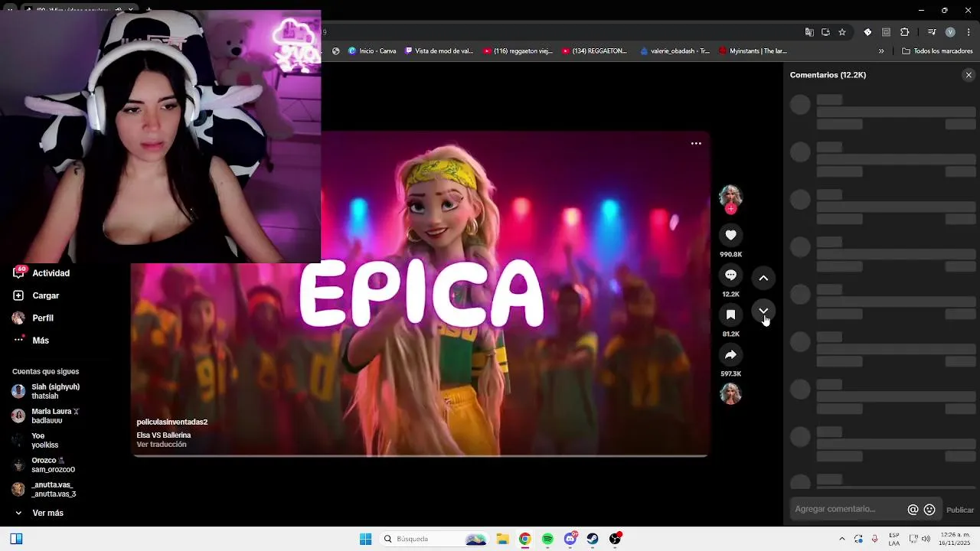Insert a mention with the @ icon
980x551 pixels.
pos(913,510)
